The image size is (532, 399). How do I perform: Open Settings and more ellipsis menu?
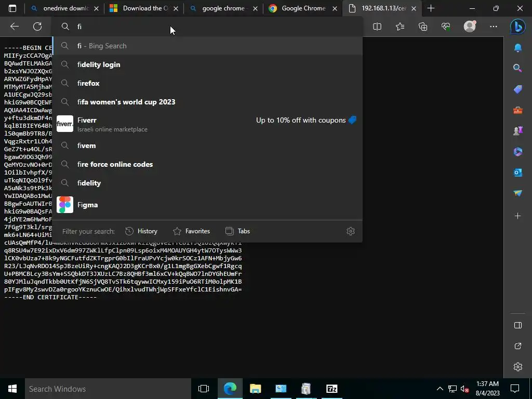(494, 26)
